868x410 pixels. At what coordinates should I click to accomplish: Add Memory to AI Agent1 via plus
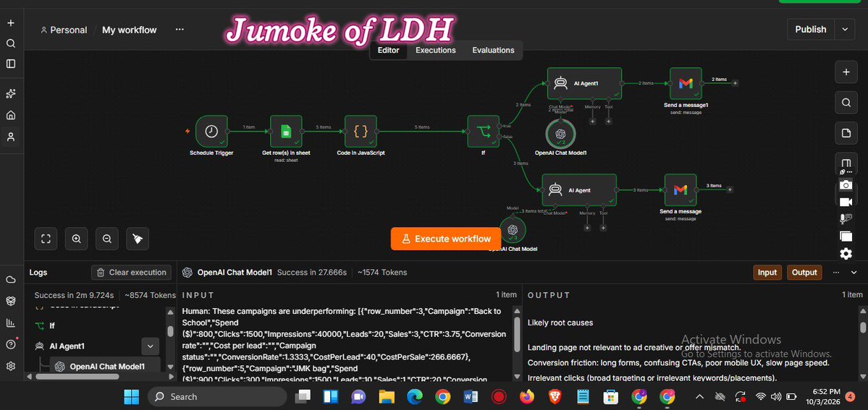click(592, 121)
